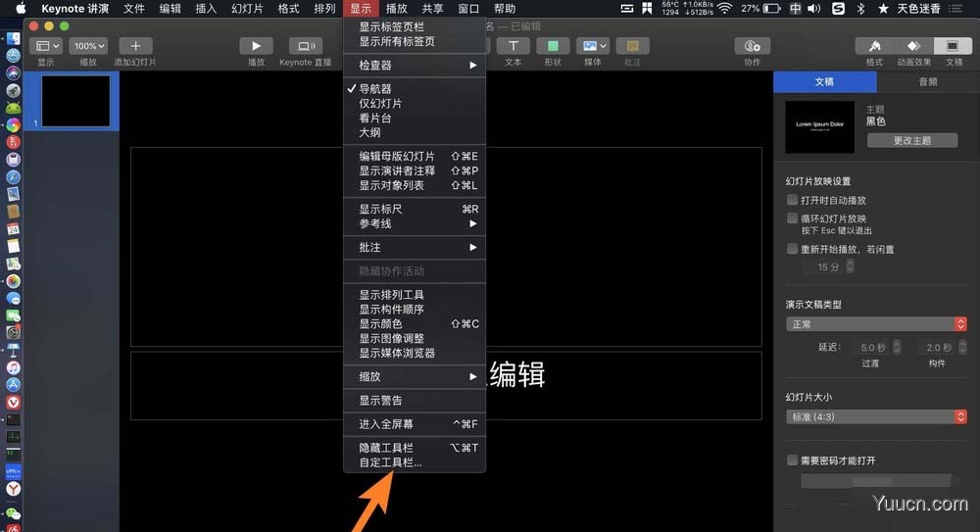Enable 需要密码才能打开 checkbox
This screenshot has width=980, height=532.
click(x=792, y=460)
